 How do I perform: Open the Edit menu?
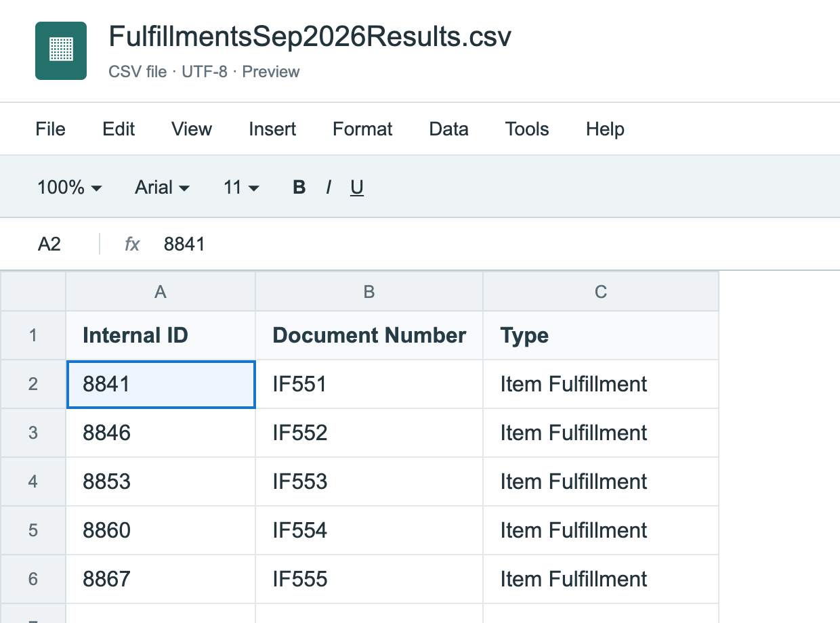click(x=119, y=129)
